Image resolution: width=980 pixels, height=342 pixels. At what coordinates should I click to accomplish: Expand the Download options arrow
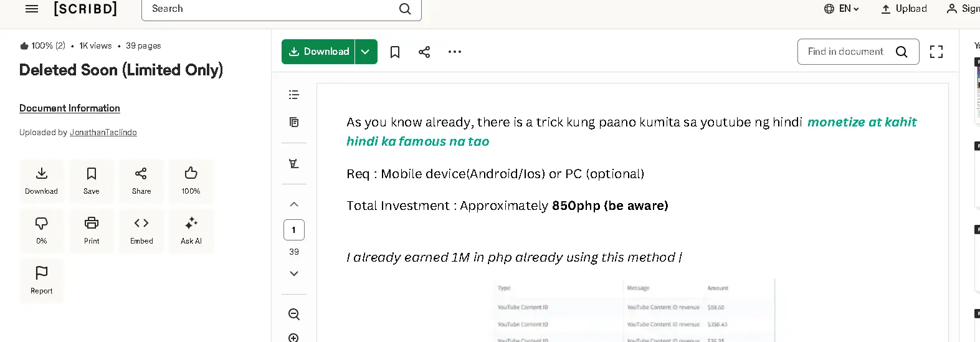pyautogui.click(x=366, y=52)
